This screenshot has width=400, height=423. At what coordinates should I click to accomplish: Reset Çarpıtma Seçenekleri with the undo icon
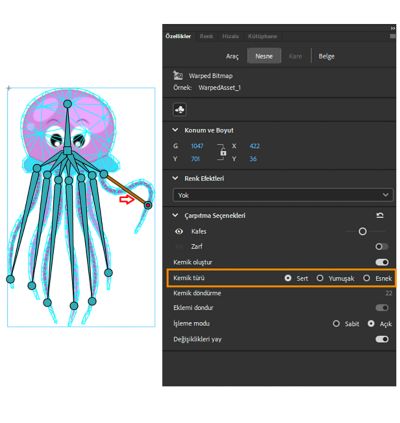coord(380,216)
